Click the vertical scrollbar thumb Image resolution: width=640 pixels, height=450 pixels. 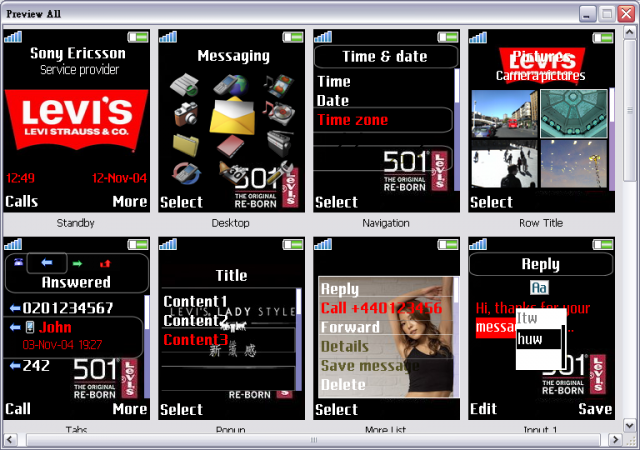pyautogui.click(x=630, y=109)
